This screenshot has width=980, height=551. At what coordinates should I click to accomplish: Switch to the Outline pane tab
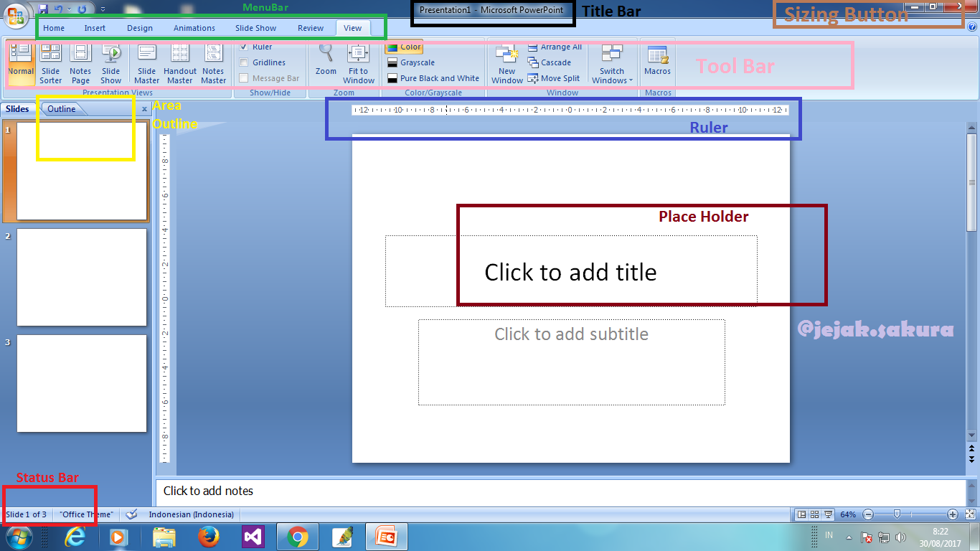[62, 109]
